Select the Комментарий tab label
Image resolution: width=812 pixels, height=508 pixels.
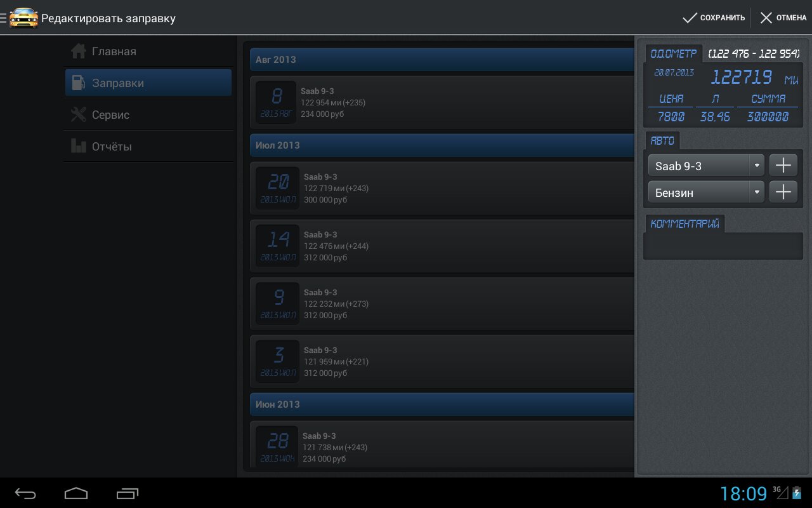[x=684, y=224]
